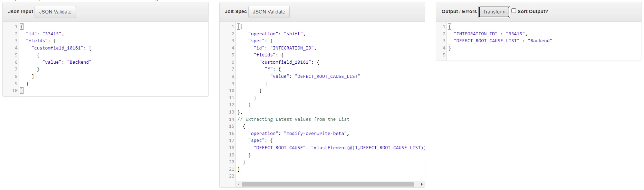
Task: Click the "value": "DEFECT_ROOT_CAUSE_LIST" line in Jolt Spec
Action: 315,76
